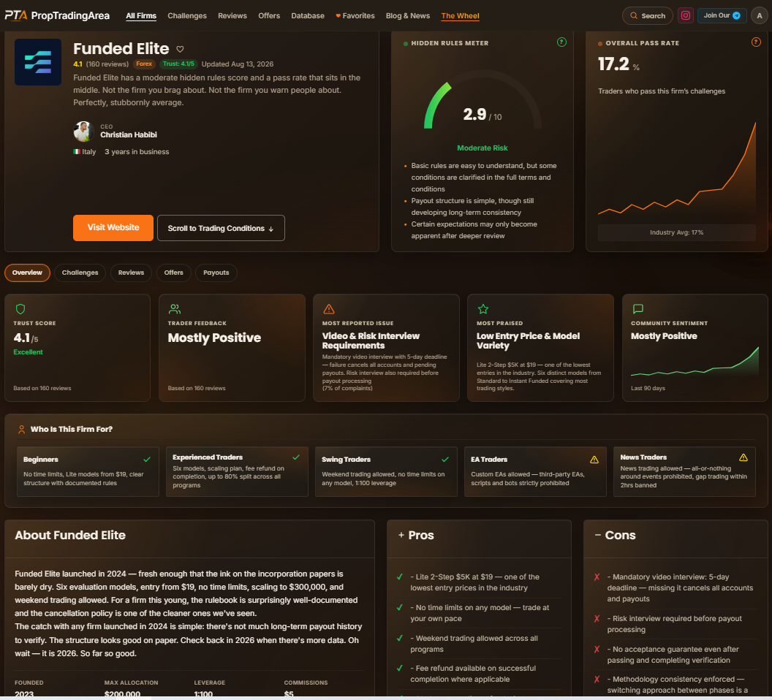The height and width of the screenshot is (700, 772).
Task: Click the heart favorite icon beside Funded Elite
Action: click(180, 49)
